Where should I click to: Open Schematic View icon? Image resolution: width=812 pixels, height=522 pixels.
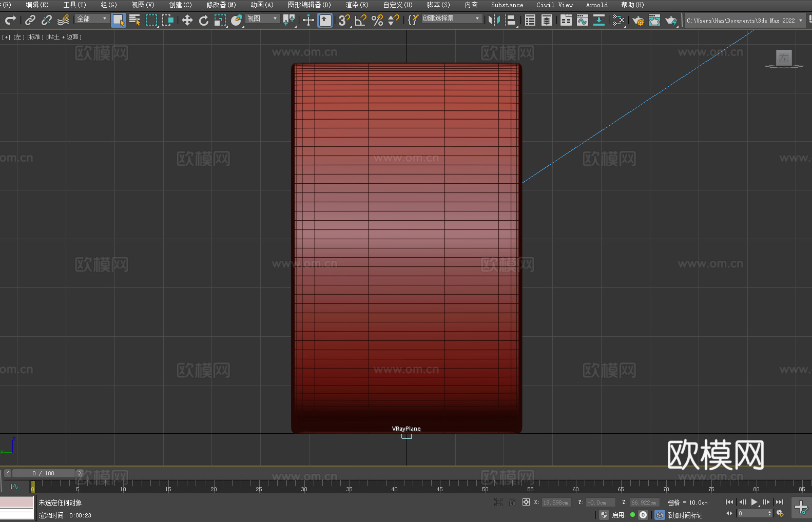[x=618, y=20]
